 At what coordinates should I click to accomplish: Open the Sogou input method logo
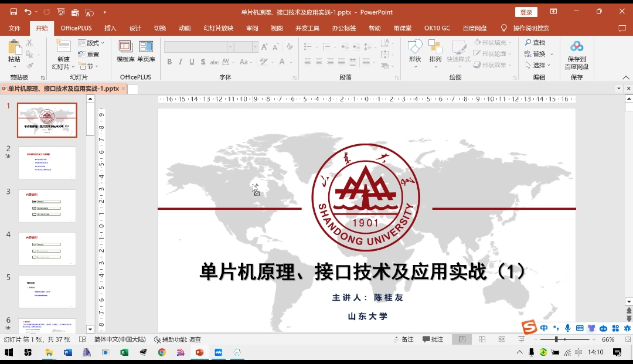(x=529, y=327)
